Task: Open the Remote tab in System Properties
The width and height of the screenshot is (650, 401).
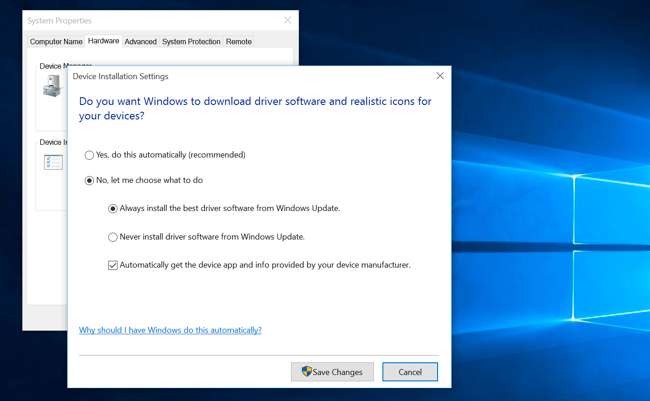Action: tap(239, 41)
